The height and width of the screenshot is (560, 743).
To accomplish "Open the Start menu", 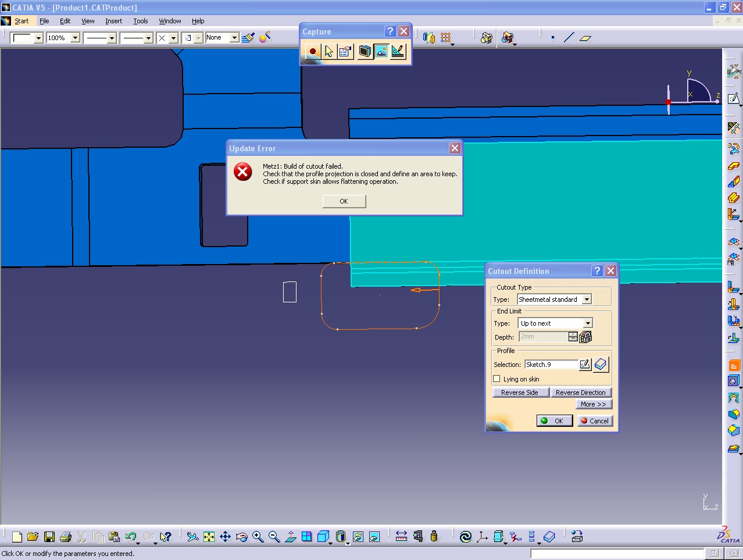I will pyautogui.click(x=22, y=21).
